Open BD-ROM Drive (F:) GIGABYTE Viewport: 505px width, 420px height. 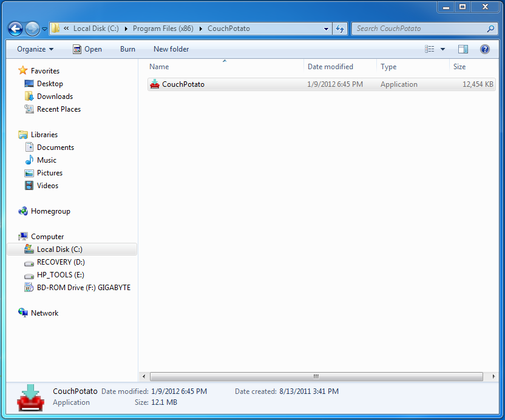click(83, 288)
